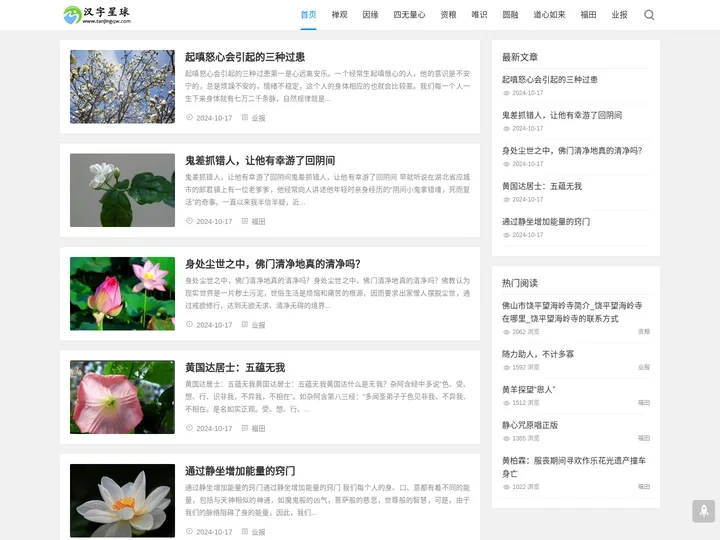
Task: Open the 禅观 menu item
Action: coord(339,15)
